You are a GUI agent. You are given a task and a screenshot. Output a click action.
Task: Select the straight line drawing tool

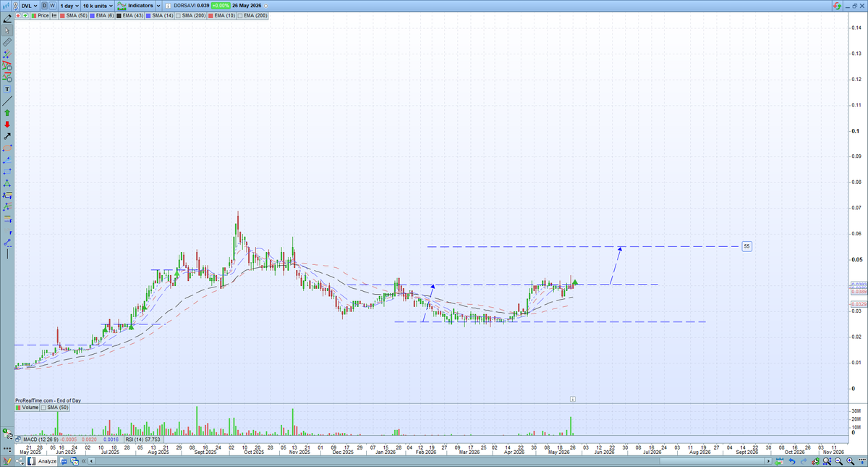click(x=7, y=101)
